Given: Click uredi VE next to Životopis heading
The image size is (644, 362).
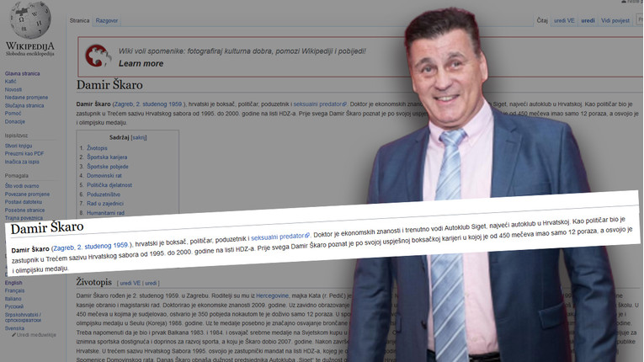Looking at the screenshot, I should coord(130,283).
